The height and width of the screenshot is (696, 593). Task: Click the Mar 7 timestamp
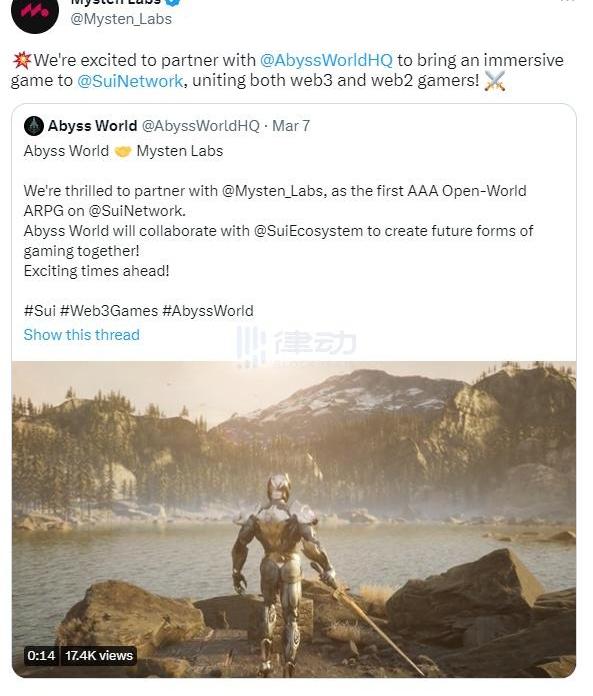point(291,126)
